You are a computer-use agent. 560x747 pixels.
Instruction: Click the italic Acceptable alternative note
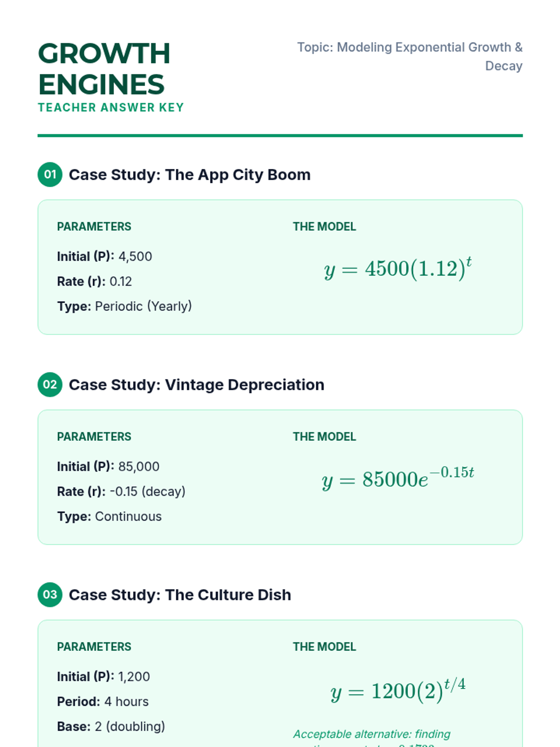[x=372, y=734]
